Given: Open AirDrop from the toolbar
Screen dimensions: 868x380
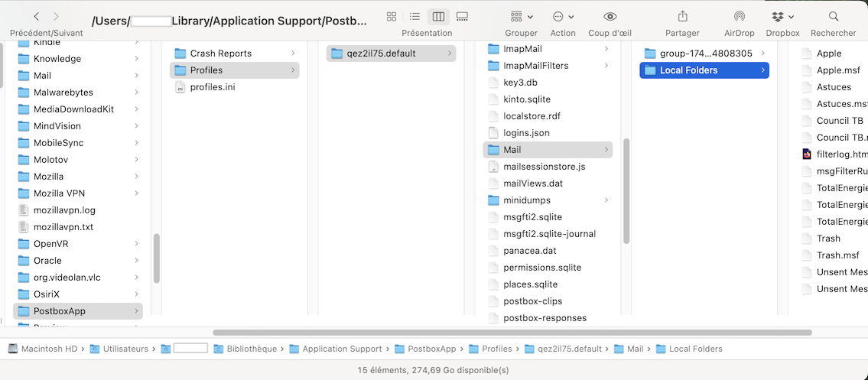Looking at the screenshot, I should [x=739, y=17].
